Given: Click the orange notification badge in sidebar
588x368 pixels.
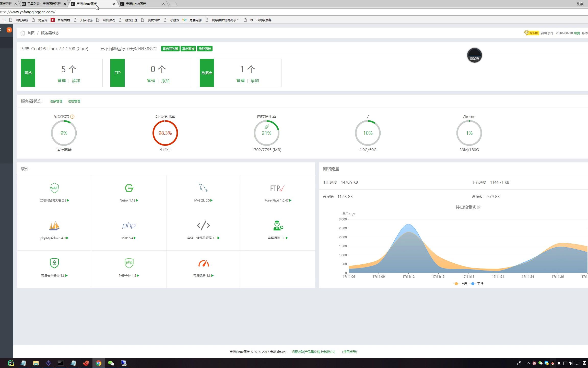Looking at the screenshot, I should (9, 30).
